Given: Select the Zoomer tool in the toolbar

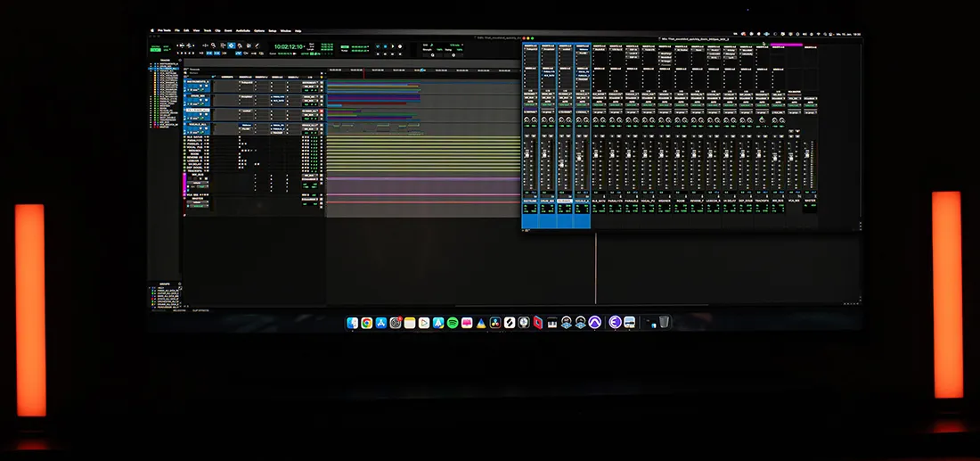Looking at the screenshot, I should point(213,45).
